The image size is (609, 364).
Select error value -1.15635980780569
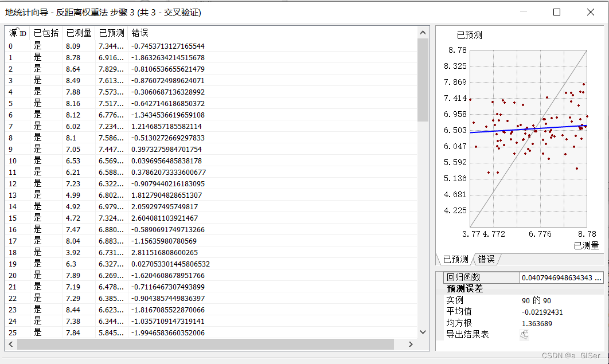pyautogui.click(x=164, y=241)
